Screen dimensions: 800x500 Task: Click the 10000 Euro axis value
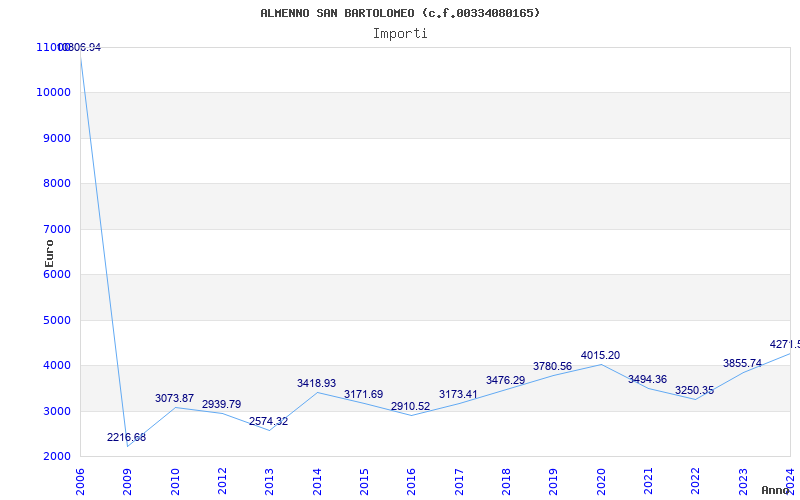tap(53, 93)
